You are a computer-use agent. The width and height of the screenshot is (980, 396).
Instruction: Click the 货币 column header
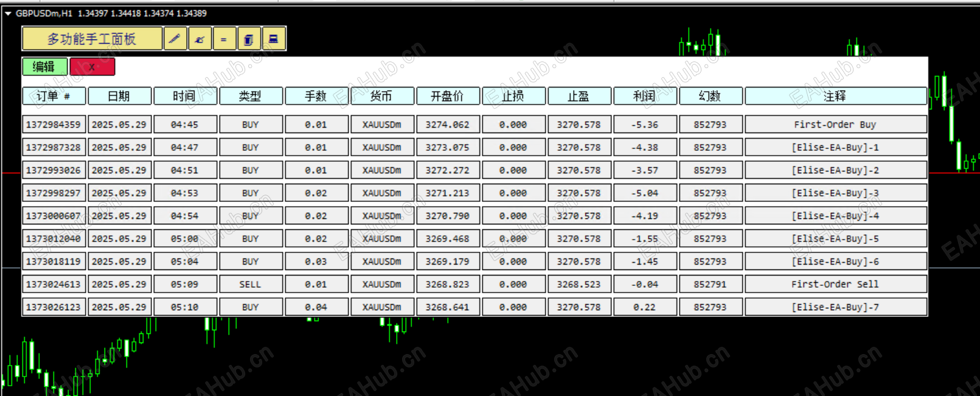click(x=382, y=96)
